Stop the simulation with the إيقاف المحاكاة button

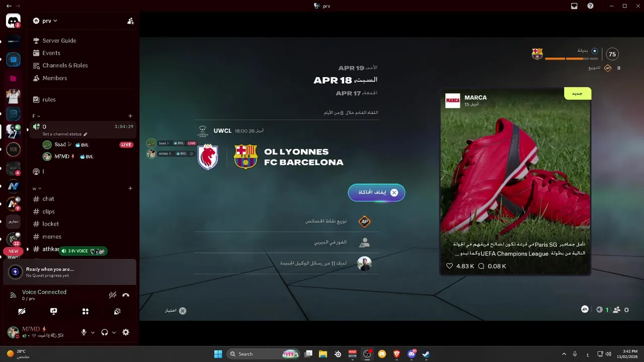click(x=376, y=193)
